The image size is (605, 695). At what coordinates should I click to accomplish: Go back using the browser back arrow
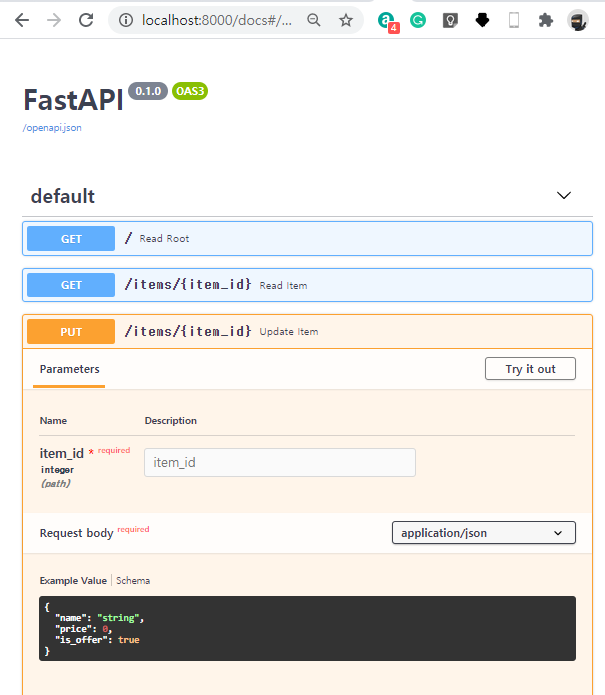pyautogui.click(x=22, y=20)
